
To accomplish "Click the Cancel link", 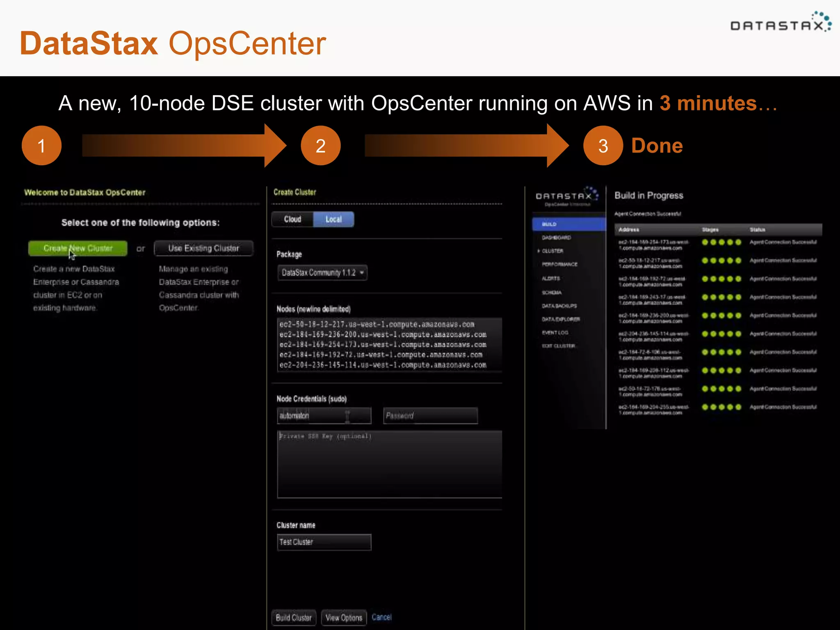I will [382, 617].
